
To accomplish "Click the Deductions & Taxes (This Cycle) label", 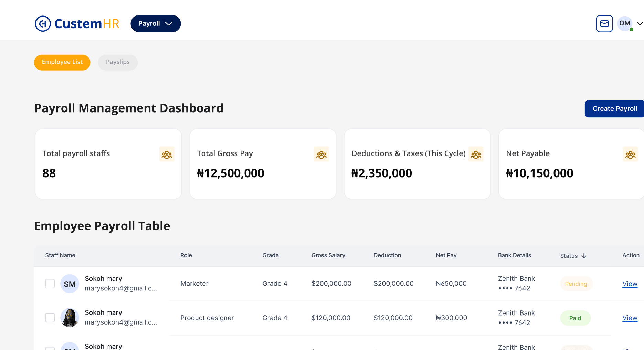I will click(409, 153).
